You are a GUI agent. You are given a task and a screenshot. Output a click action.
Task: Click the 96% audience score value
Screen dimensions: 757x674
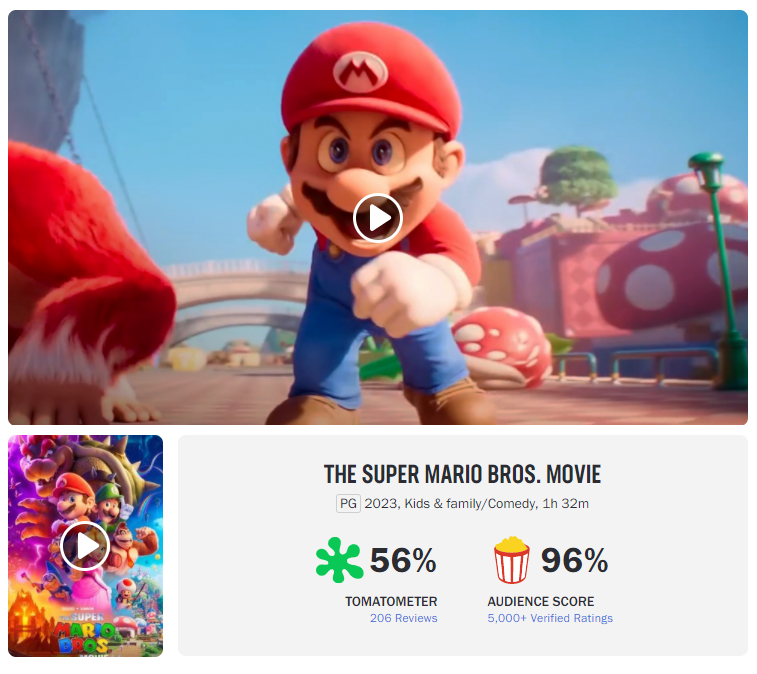(x=574, y=561)
